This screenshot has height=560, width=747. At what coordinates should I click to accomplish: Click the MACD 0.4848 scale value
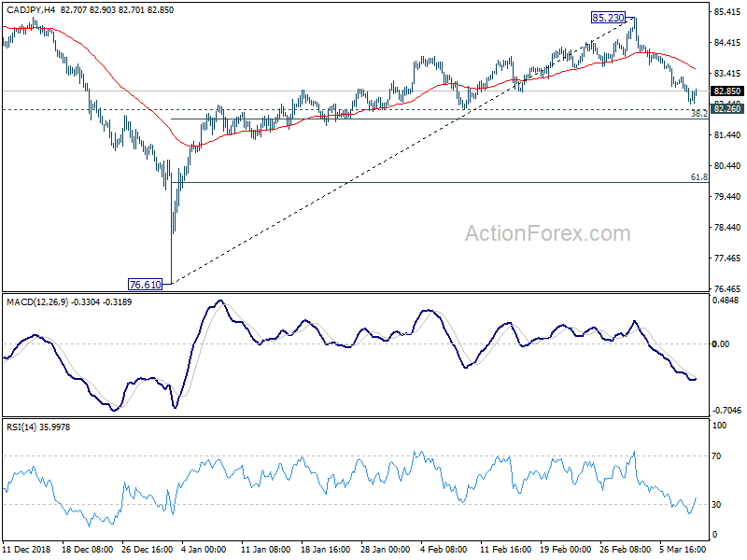[726, 300]
